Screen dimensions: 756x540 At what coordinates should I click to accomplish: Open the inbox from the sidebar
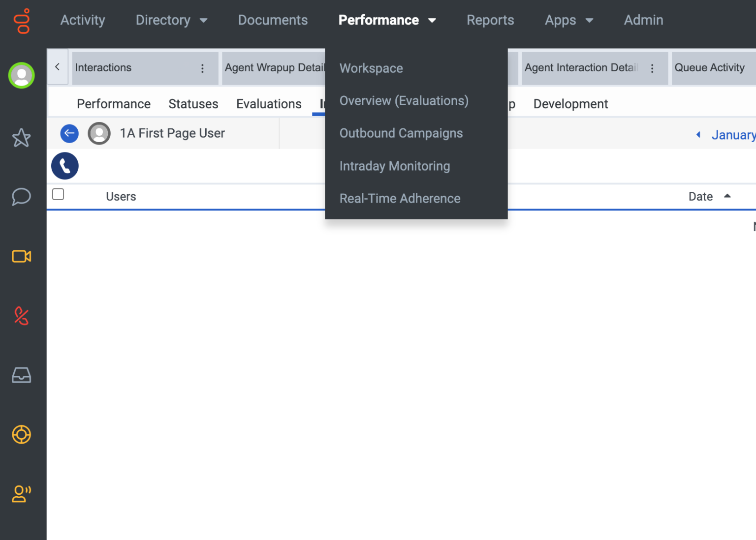[21, 375]
